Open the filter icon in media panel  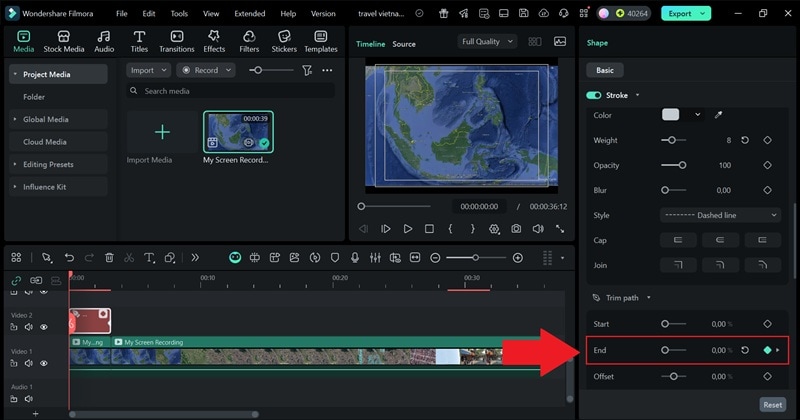tap(307, 70)
